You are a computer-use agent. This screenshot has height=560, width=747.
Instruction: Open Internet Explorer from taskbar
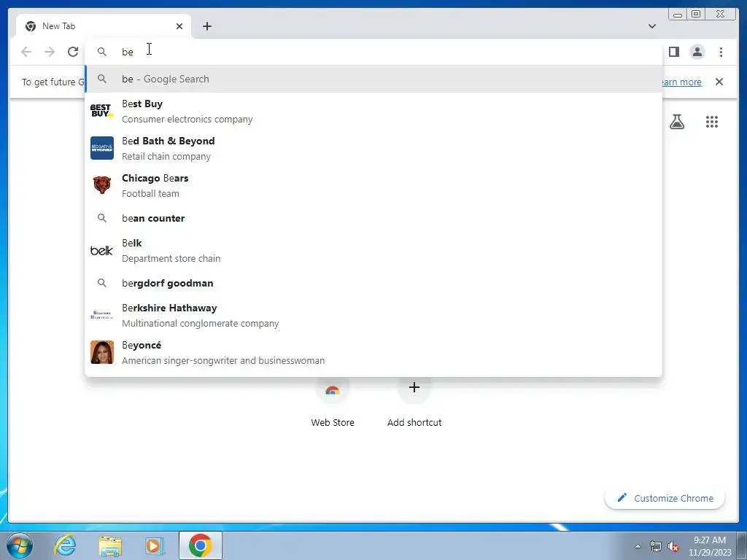[x=65, y=545]
